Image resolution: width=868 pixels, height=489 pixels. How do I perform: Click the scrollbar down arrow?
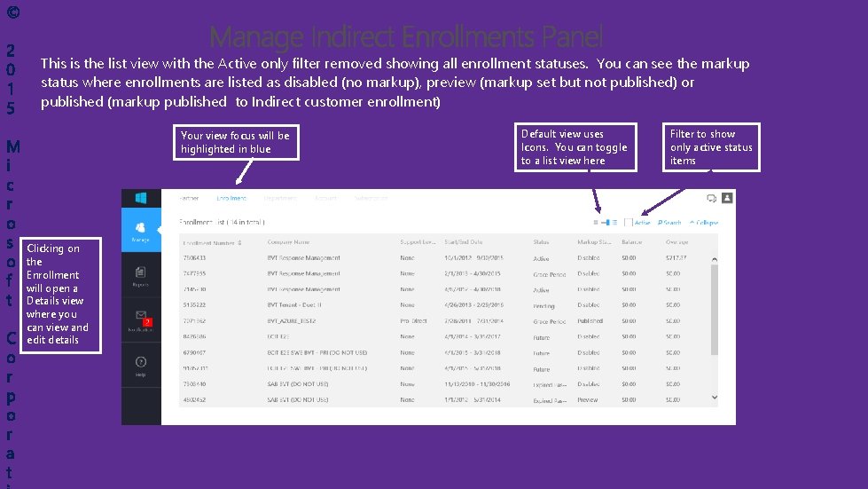pos(714,397)
